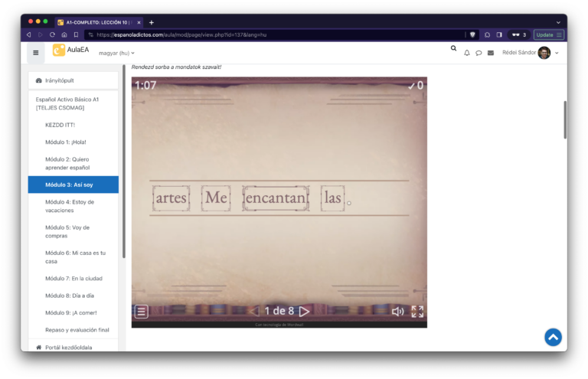Open the Wordwall game menu icon

[x=142, y=311]
